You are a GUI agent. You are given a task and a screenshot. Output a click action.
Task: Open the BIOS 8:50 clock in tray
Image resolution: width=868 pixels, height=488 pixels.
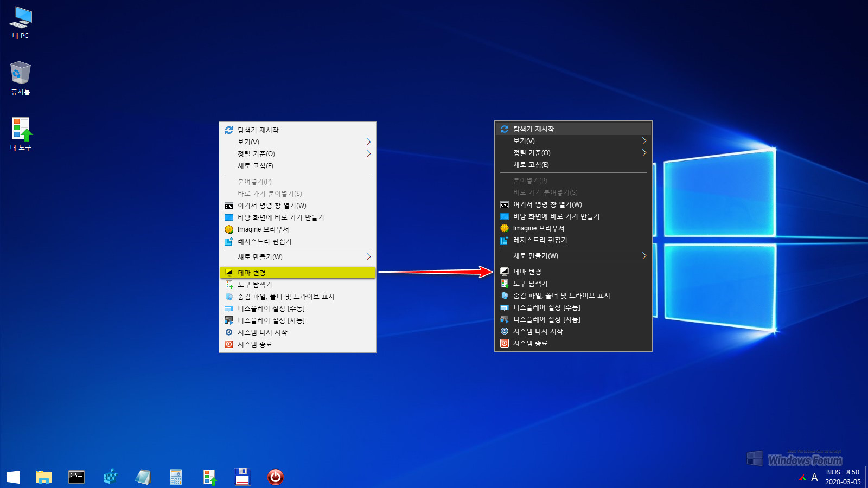(843, 477)
